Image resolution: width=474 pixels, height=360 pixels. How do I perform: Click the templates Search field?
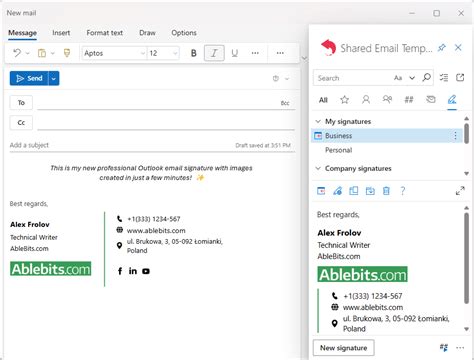coord(353,78)
